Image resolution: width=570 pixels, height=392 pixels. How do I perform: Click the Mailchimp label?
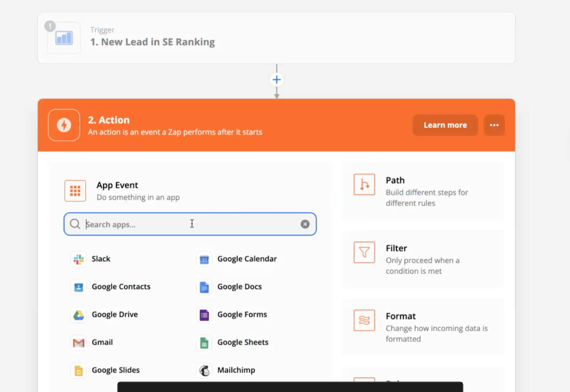pos(236,370)
